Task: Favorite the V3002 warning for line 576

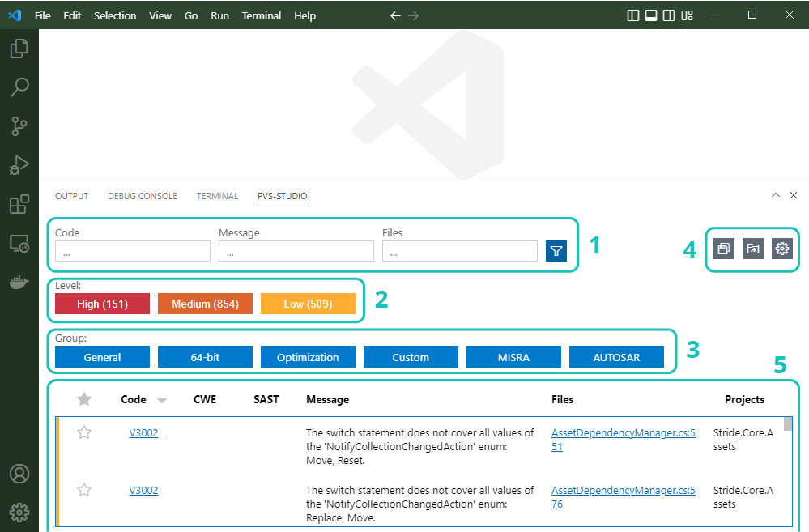Action: (84, 490)
